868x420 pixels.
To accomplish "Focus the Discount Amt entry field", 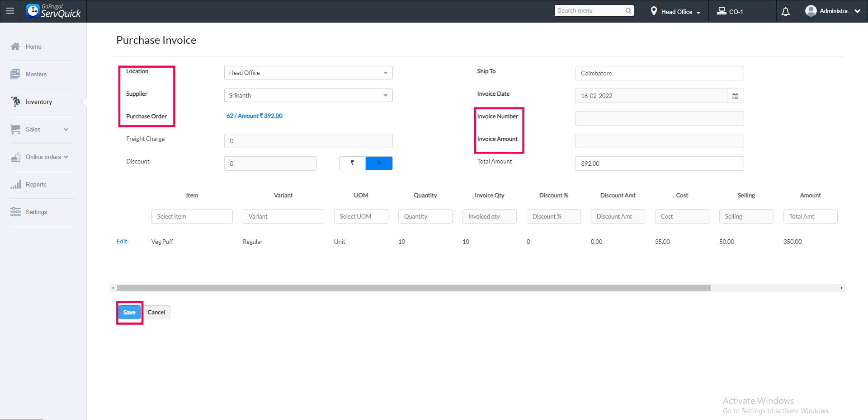I will pos(618,216).
